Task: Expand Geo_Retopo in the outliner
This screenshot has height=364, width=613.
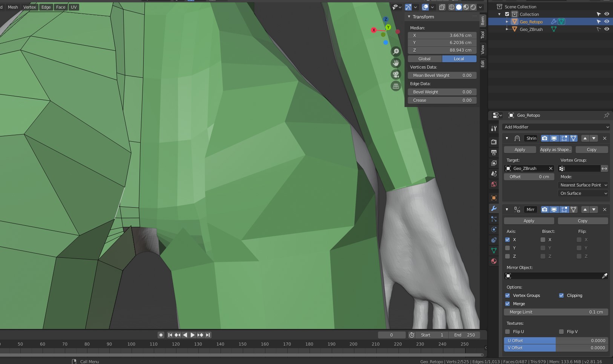Action: [507, 22]
